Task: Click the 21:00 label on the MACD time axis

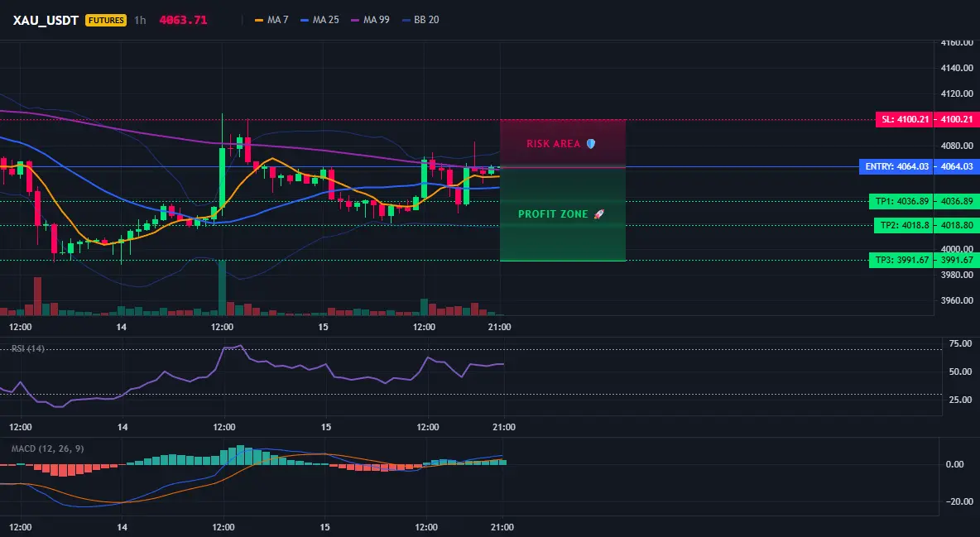Action: pos(502,527)
